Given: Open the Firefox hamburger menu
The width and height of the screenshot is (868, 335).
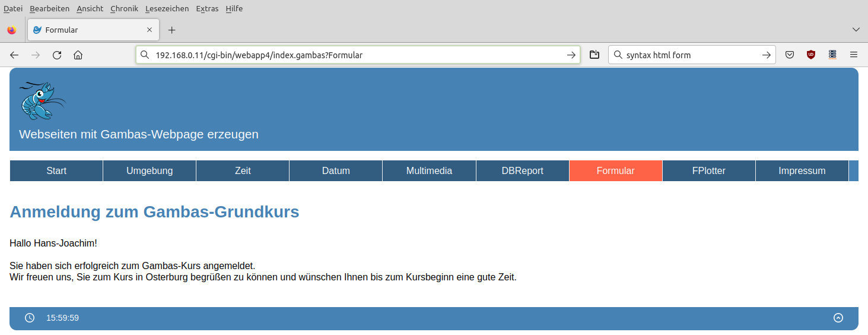Looking at the screenshot, I should (x=854, y=55).
